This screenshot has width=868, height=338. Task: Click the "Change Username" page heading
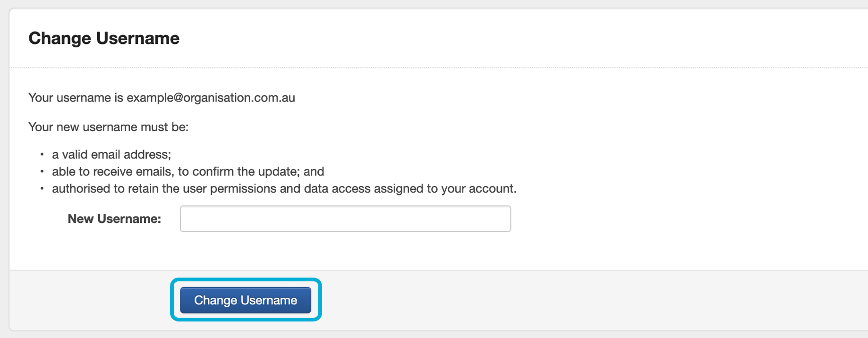click(104, 38)
